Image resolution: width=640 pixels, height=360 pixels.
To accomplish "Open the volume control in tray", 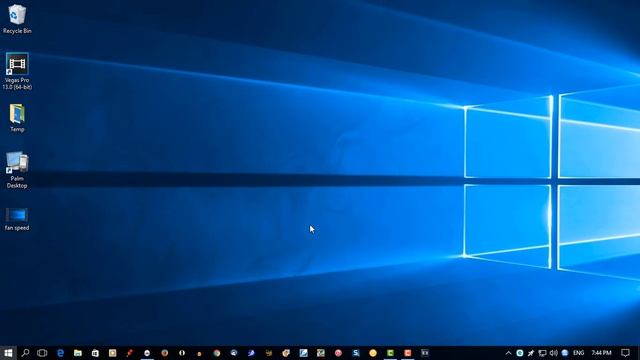I will click(553, 353).
